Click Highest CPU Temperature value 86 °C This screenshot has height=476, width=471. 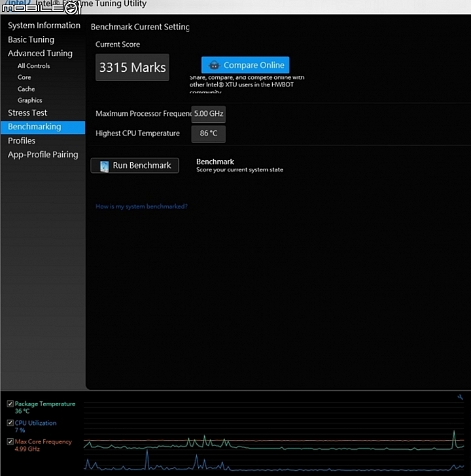(x=208, y=133)
